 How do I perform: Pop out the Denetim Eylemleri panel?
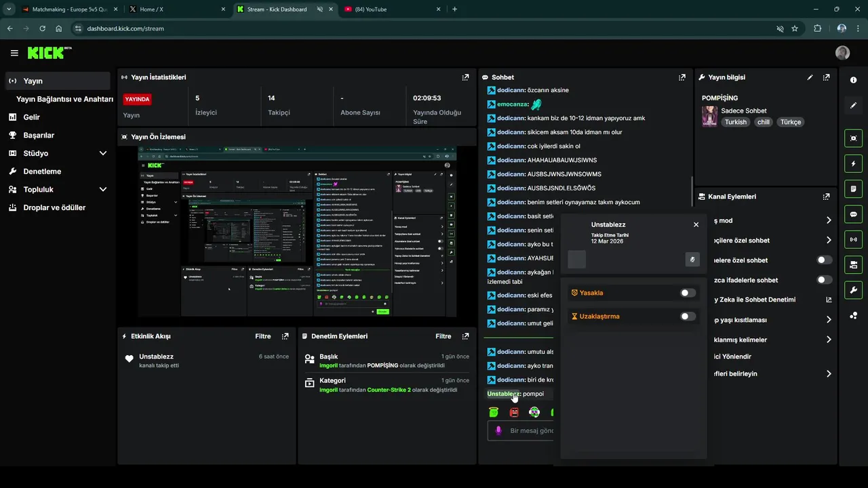click(x=465, y=336)
